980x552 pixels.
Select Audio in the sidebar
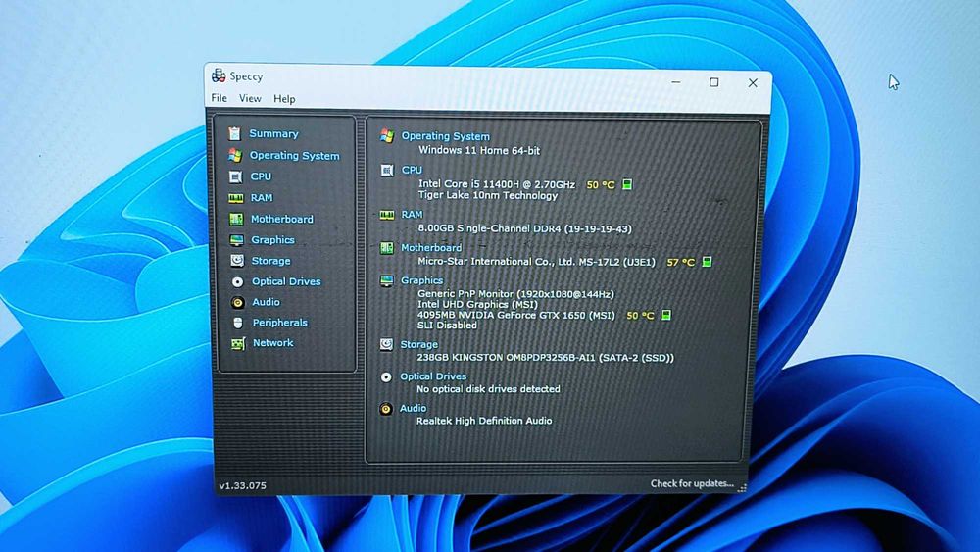(266, 303)
